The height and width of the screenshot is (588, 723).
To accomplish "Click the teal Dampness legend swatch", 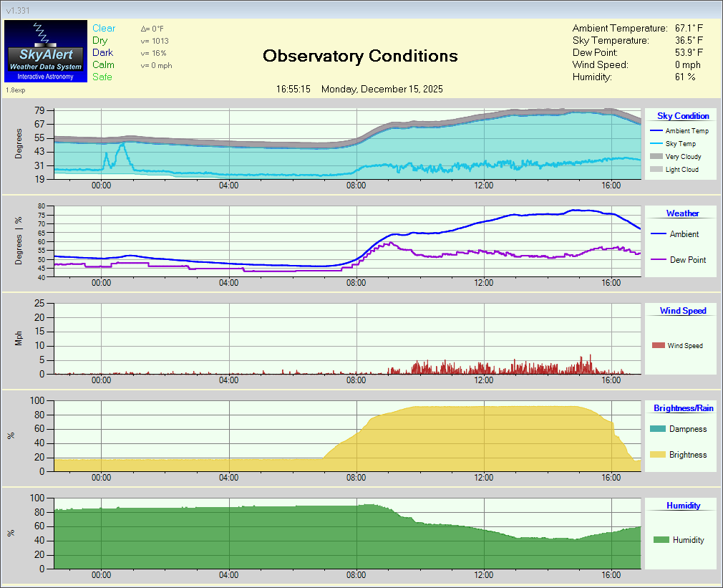I will coord(657,429).
